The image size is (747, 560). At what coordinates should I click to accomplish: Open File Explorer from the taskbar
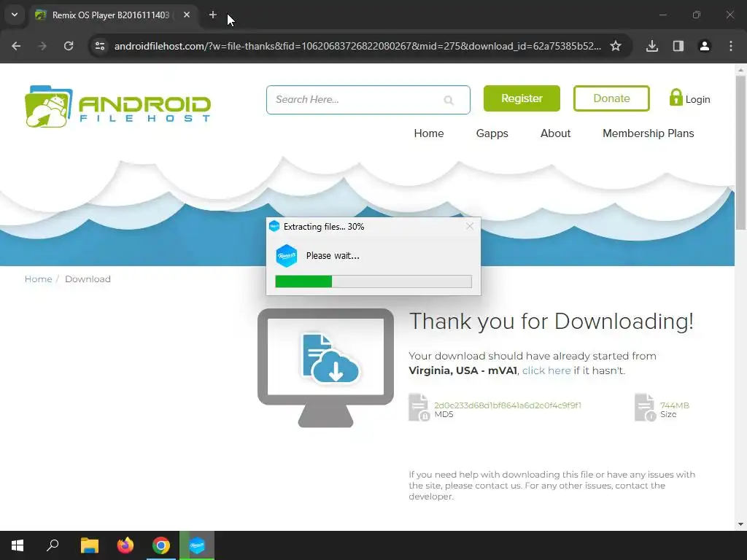[x=90, y=545]
